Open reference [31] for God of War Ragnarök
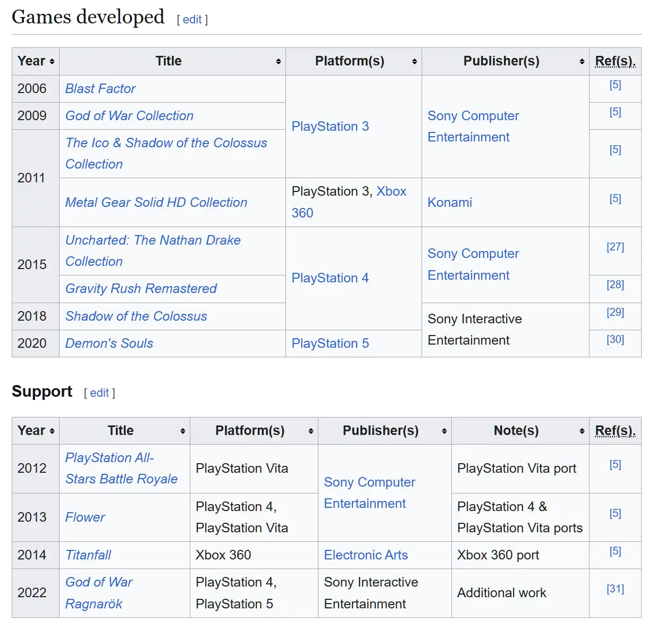Image resolution: width=656 pixels, height=644 pixels. 615,589
